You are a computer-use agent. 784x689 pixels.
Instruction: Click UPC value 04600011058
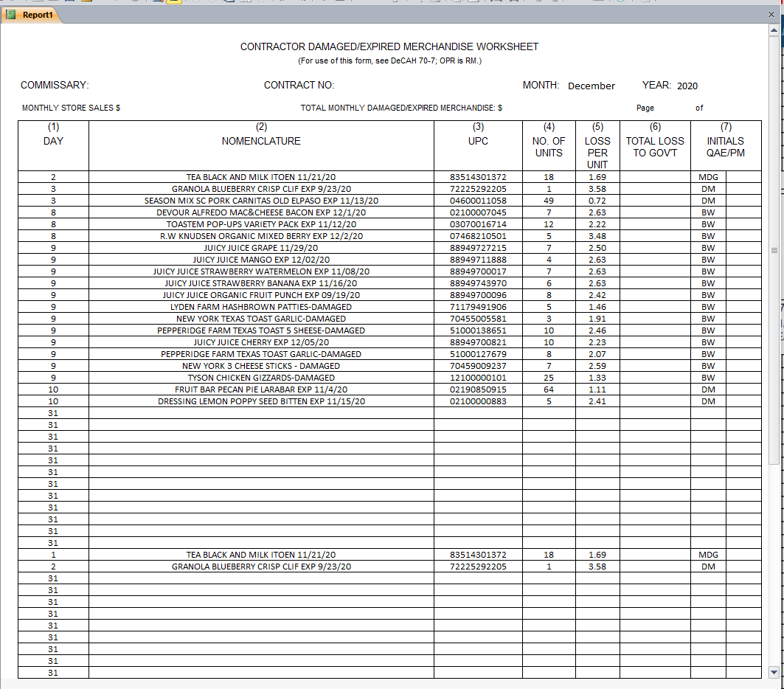pyautogui.click(x=478, y=201)
